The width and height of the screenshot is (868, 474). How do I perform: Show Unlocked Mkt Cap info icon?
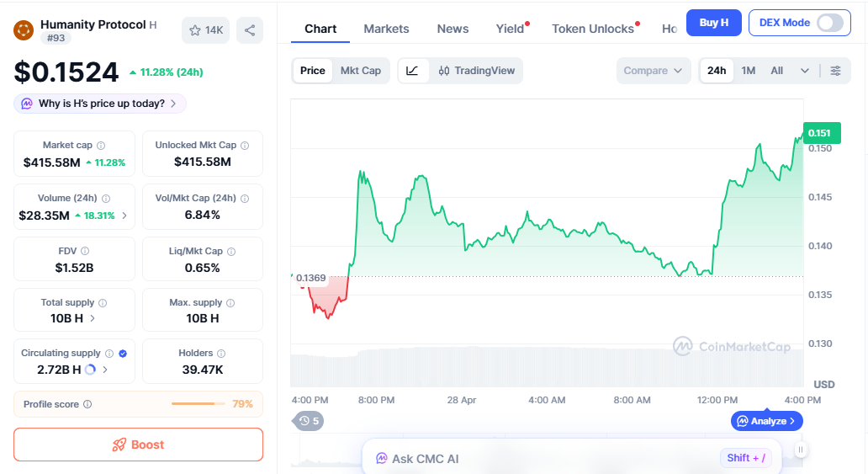point(245,146)
